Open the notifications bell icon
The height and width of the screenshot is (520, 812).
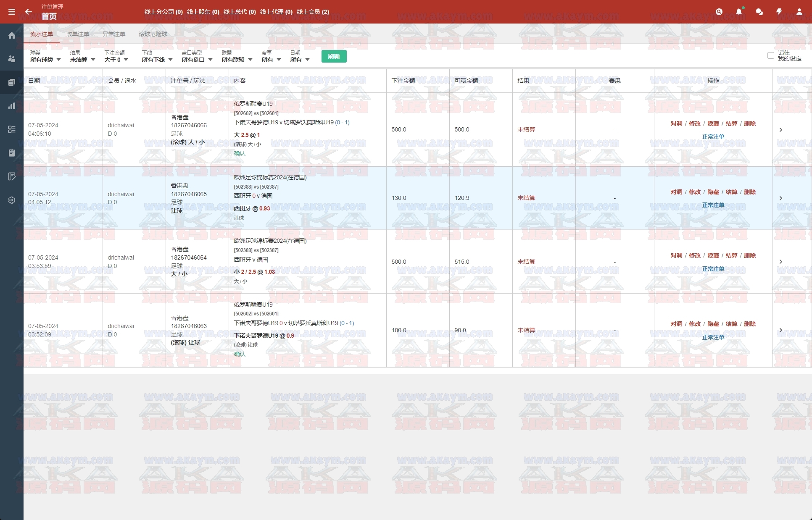coord(738,12)
